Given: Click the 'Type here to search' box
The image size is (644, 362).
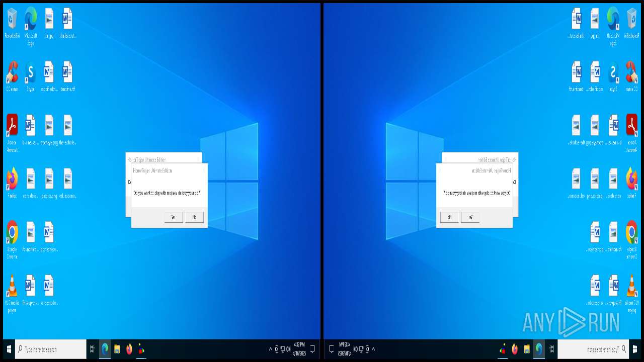Looking at the screenshot, I should coord(51,349).
